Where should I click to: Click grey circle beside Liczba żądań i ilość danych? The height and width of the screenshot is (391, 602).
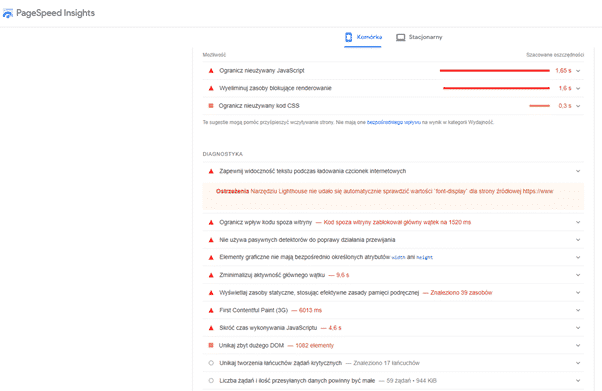click(211, 381)
